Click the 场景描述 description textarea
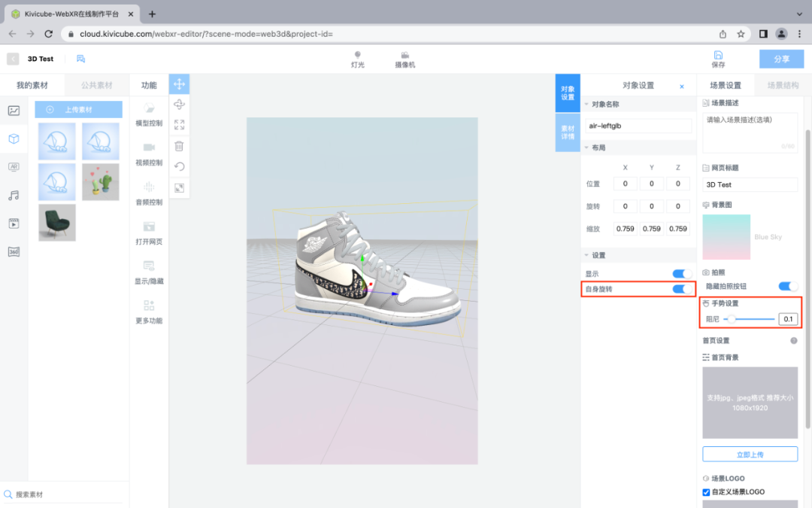 (750, 132)
